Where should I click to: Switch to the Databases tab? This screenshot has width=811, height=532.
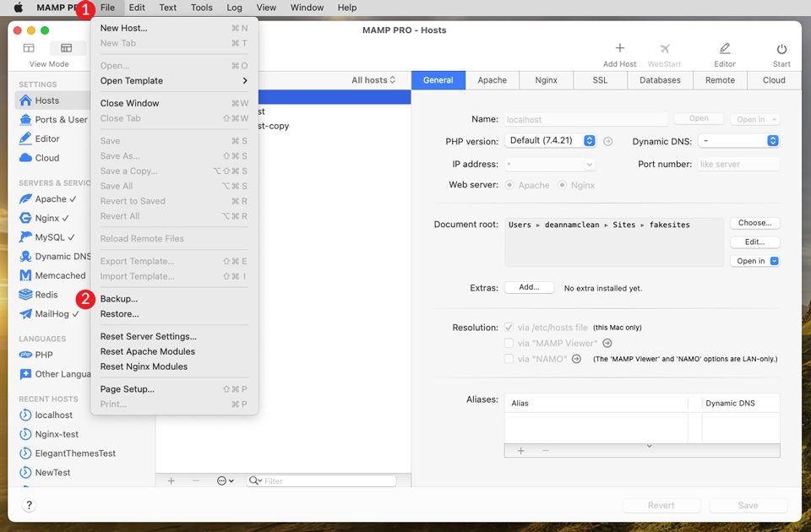(659, 79)
